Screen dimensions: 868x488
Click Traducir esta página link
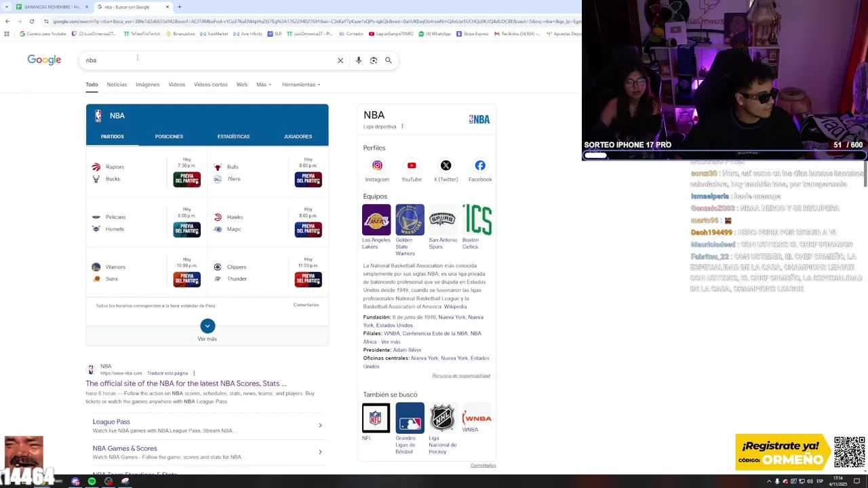[167, 373]
